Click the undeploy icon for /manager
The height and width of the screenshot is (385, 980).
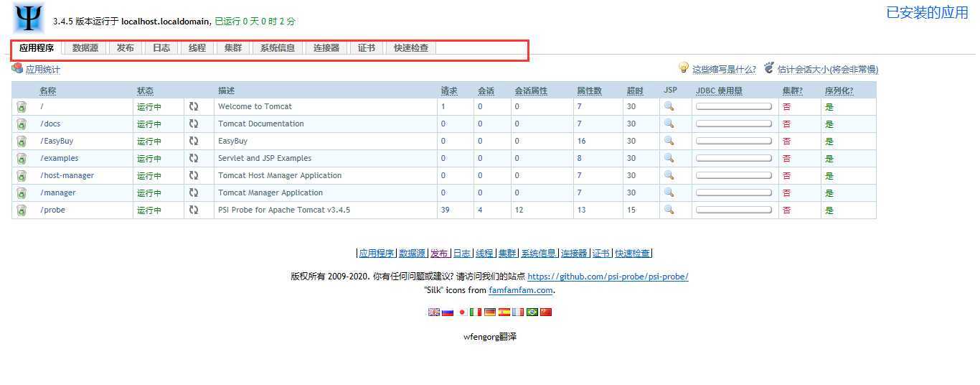click(22, 193)
